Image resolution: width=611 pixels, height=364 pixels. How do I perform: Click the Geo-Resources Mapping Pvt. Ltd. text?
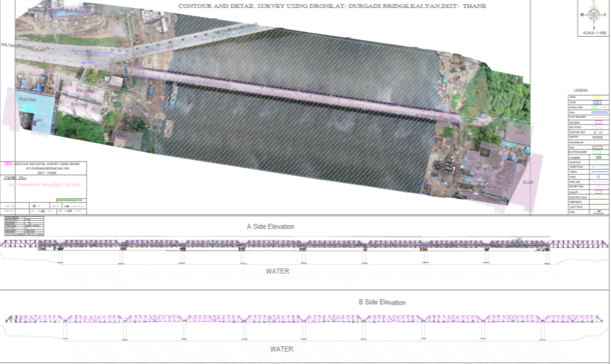click(44, 184)
